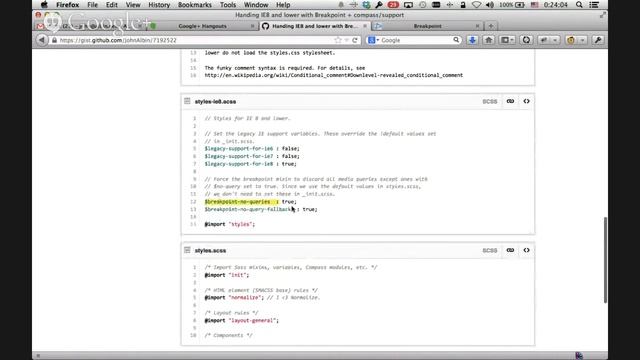
Task: Open the History menu
Action: tap(159, 5)
